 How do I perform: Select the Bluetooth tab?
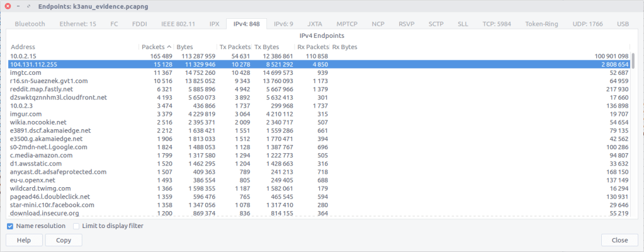[x=30, y=24]
